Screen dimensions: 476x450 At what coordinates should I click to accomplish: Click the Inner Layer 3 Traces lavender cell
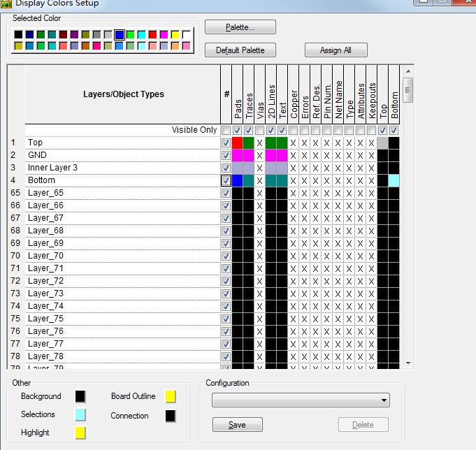pyautogui.click(x=248, y=168)
